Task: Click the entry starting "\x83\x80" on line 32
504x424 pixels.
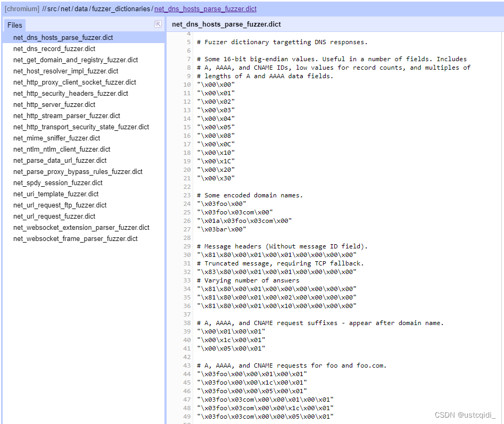Action: pyautogui.click(x=277, y=272)
